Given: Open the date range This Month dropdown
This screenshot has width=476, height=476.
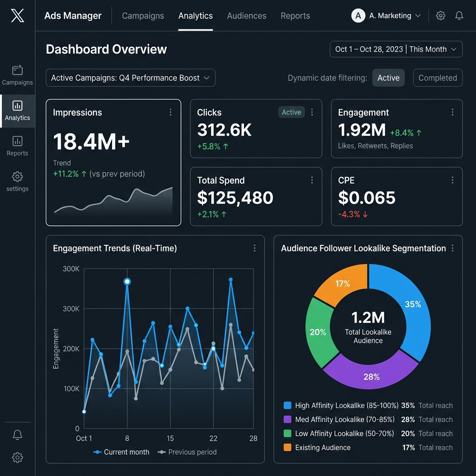Looking at the screenshot, I should pyautogui.click(x=396, y=49).
